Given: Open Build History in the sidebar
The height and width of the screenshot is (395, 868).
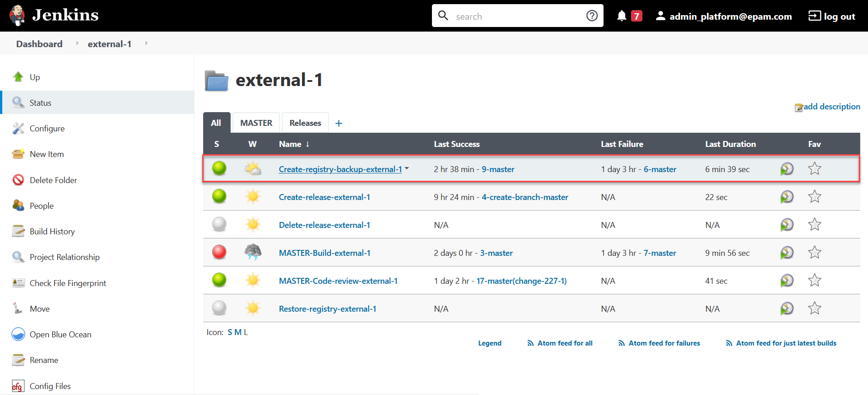Looking at the screenshot, I should coord(52,232).
